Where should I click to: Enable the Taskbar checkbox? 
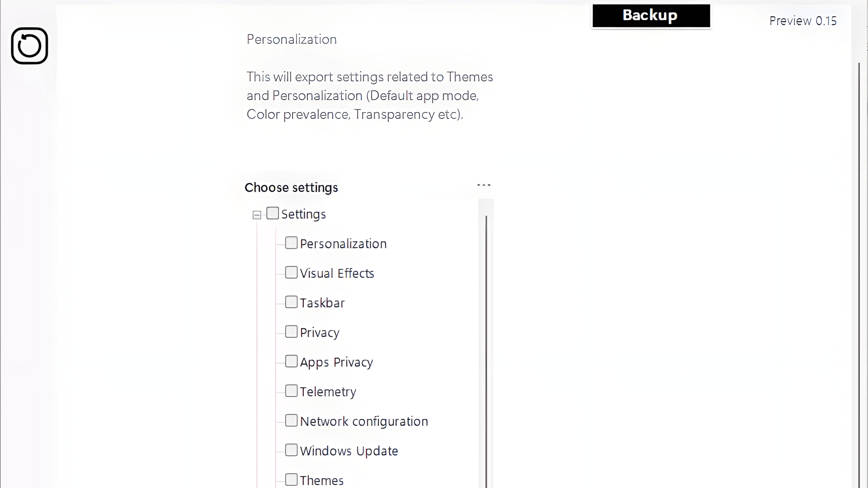[x=291, y=302]
